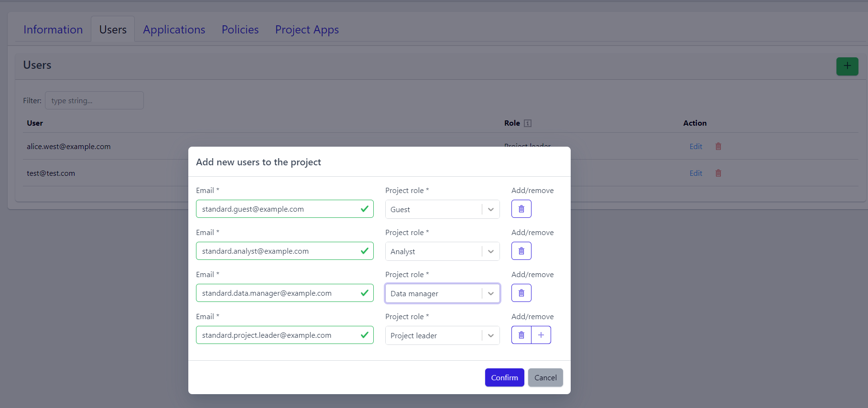Delete the standard.analyst row via trash icon
This screenshot has height=408, width=868.
[521, 251]
